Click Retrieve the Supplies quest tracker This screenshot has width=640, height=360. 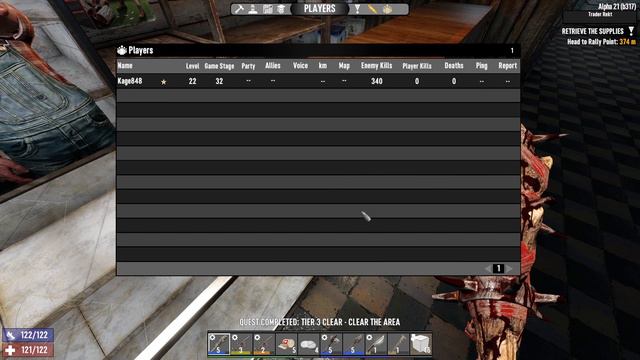(x=593, y=31)
